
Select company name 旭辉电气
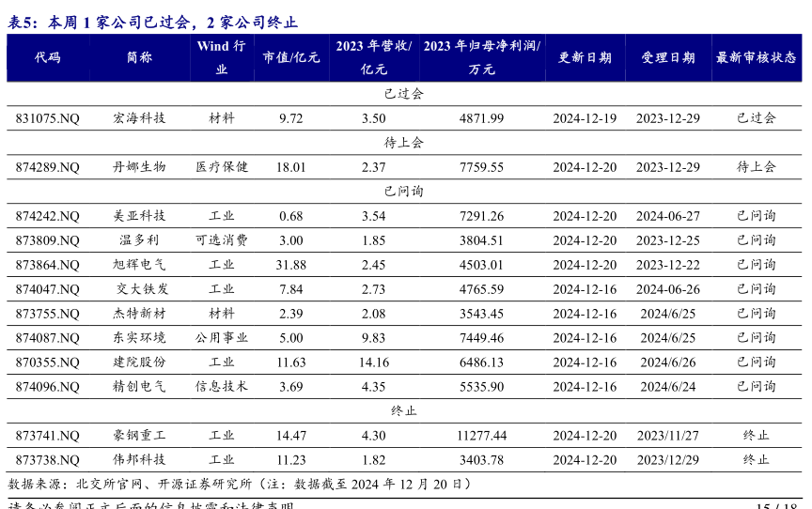[139, 264]
